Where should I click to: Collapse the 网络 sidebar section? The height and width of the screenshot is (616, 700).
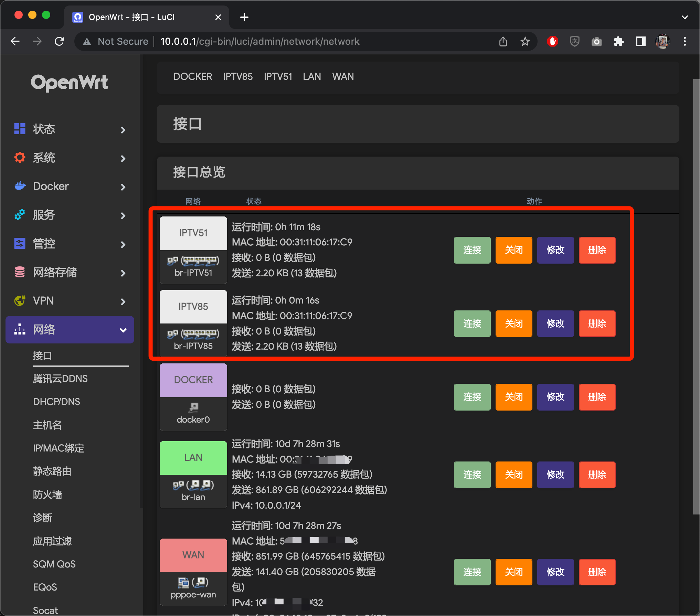point(123,329)
